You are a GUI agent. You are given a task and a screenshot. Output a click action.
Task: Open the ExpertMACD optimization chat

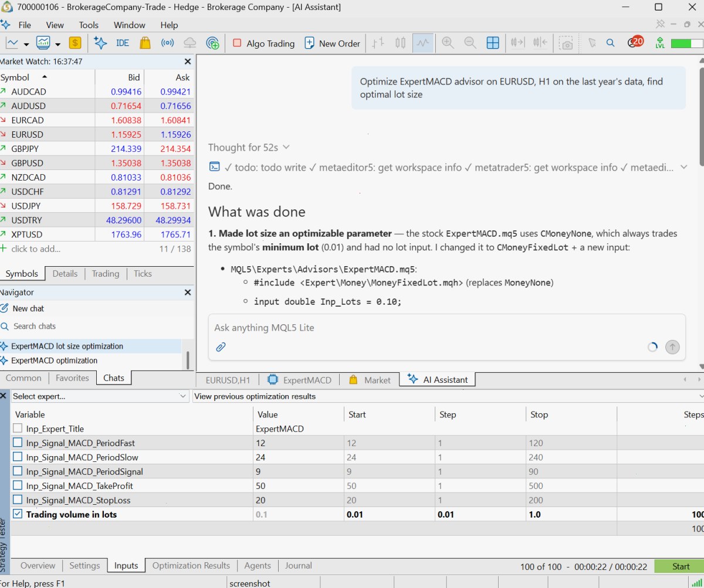(x=54, y=361)
